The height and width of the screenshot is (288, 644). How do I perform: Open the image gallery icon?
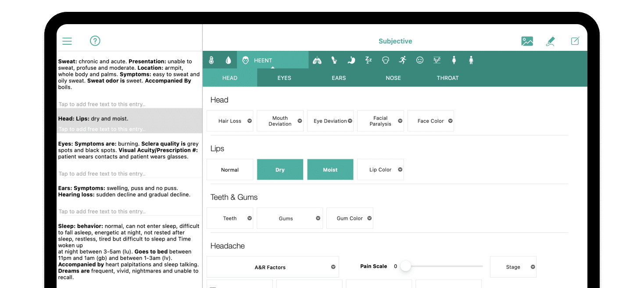click(527, 41)
